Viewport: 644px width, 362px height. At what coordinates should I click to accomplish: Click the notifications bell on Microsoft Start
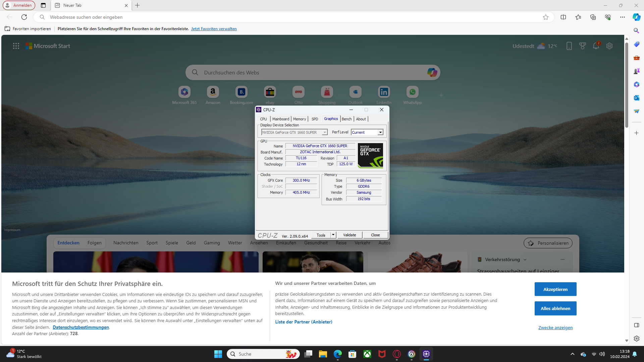(596, 46)
